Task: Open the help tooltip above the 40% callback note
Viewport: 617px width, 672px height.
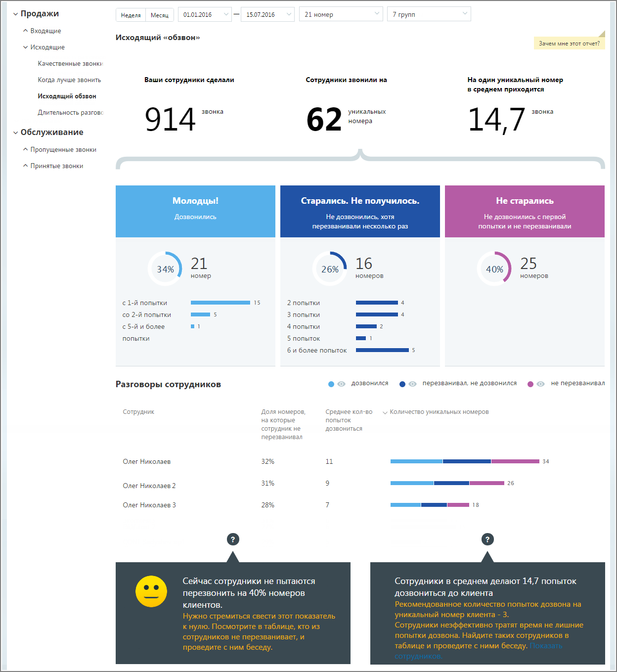Action: point(233,539)
